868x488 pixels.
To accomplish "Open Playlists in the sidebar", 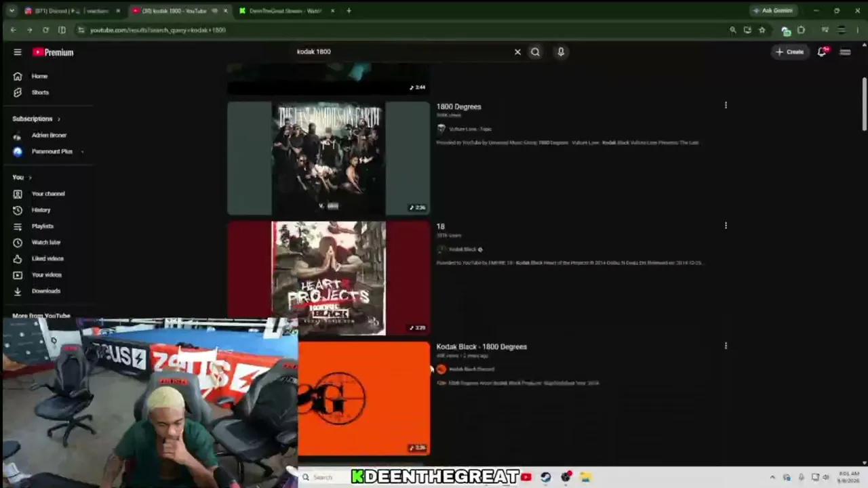I will pos(42,226).
